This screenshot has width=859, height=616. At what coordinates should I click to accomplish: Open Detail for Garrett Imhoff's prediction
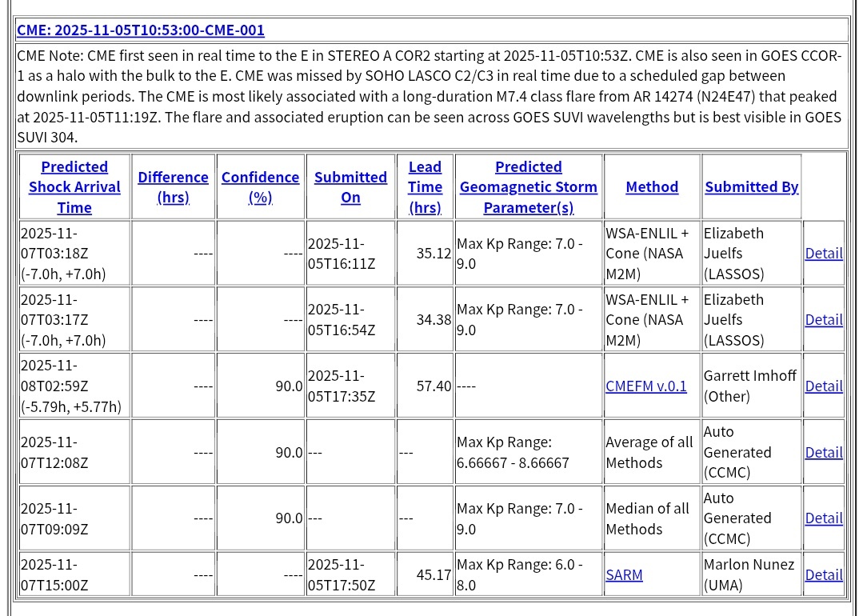[x=823, y=386]
